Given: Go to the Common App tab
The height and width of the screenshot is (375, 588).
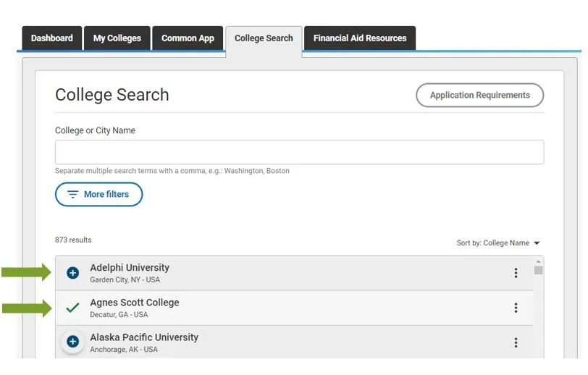Looking at the screenshot, I should tap(188, 38).
